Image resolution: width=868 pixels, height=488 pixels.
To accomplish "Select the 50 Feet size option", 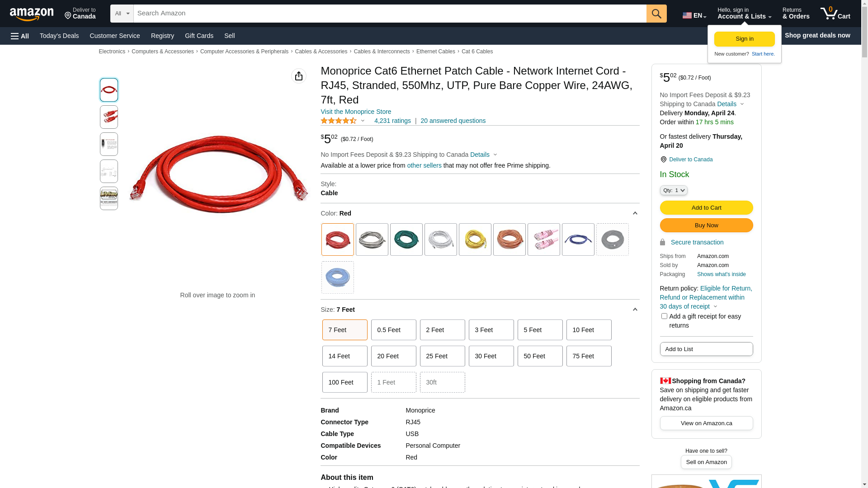I will 540,356.
